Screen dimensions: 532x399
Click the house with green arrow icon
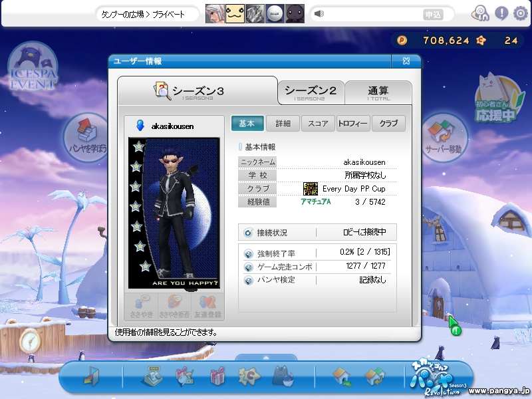(342, 376)
